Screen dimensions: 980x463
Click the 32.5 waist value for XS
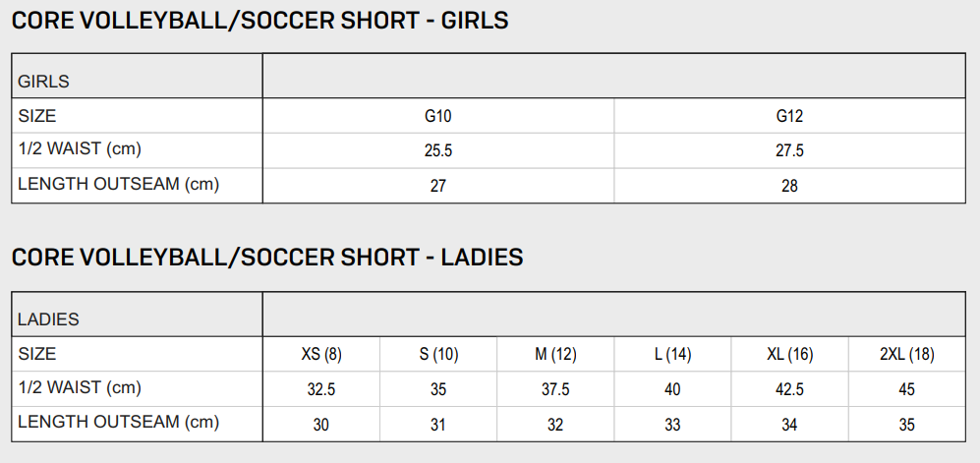[321, 389]
